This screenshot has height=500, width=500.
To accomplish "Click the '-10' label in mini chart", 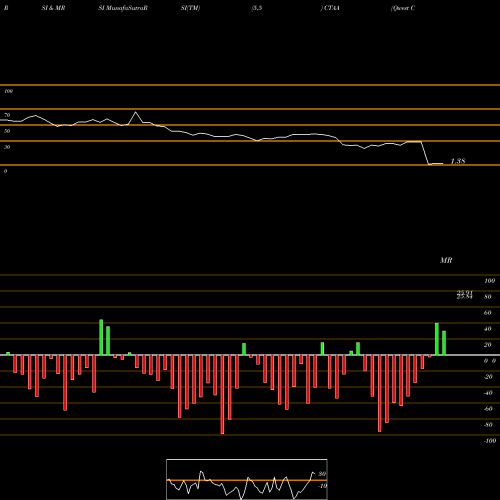I will pos(322,486).
